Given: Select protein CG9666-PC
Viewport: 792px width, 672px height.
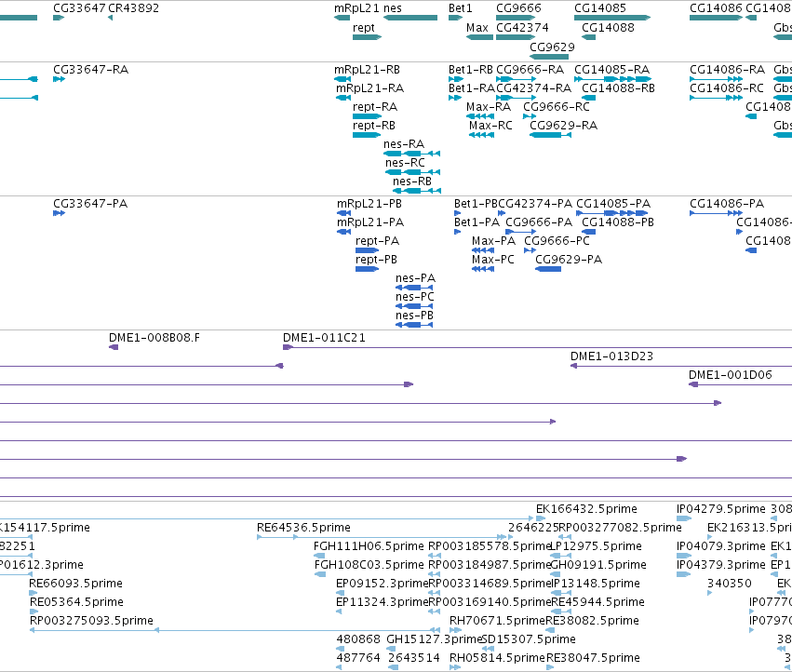Looking at the screenshot, I should click(x=557, y=241).
